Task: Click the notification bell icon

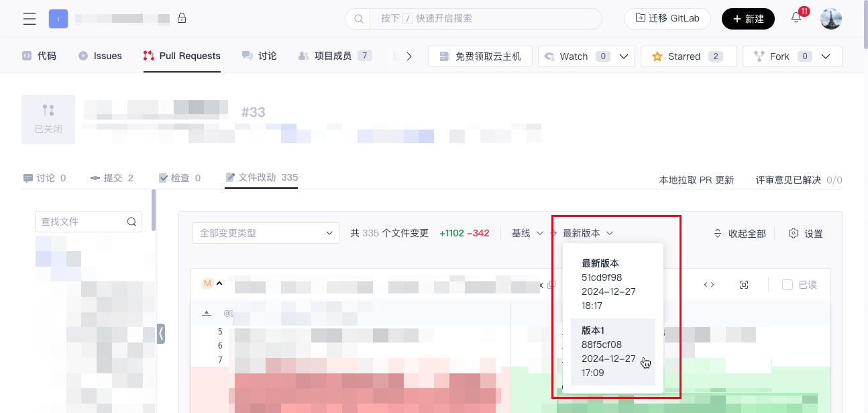Action: [x=796, y=18]
